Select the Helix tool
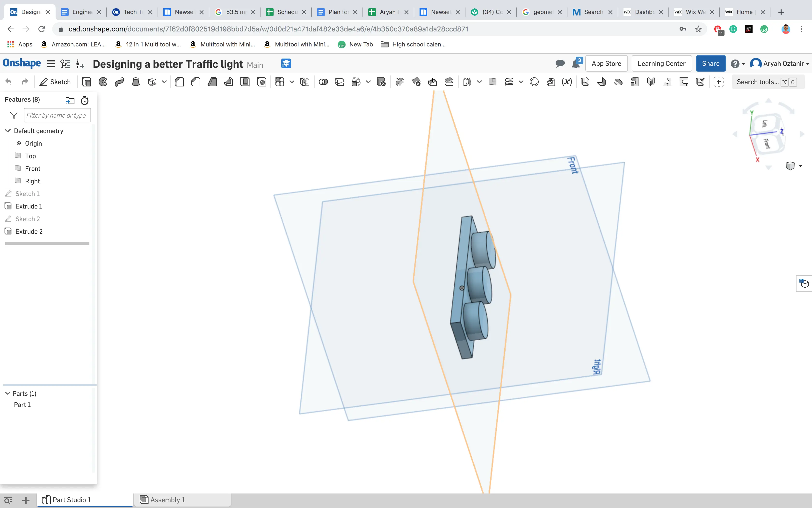Image resolution: width=812 pixels, height=508 pixels. point(509,82)
